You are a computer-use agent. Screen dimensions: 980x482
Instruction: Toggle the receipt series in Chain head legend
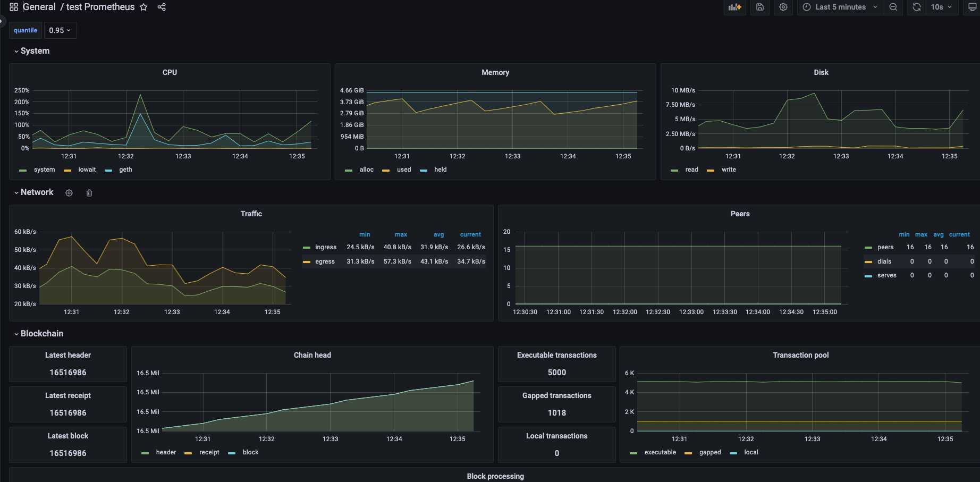click(209, 452)
